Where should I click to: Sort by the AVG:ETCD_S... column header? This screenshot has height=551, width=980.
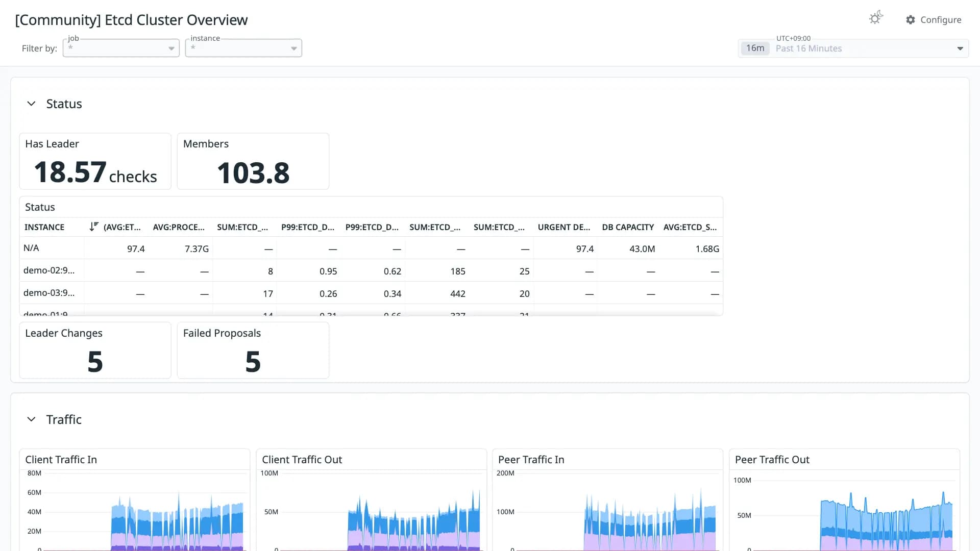[x=690, y=227]
